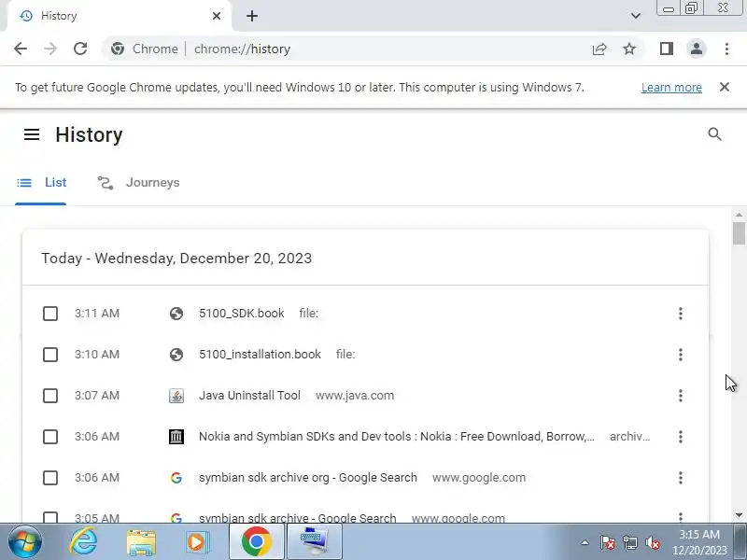
Task: Search history with the magnifier icon
Action: coord(714,134)
